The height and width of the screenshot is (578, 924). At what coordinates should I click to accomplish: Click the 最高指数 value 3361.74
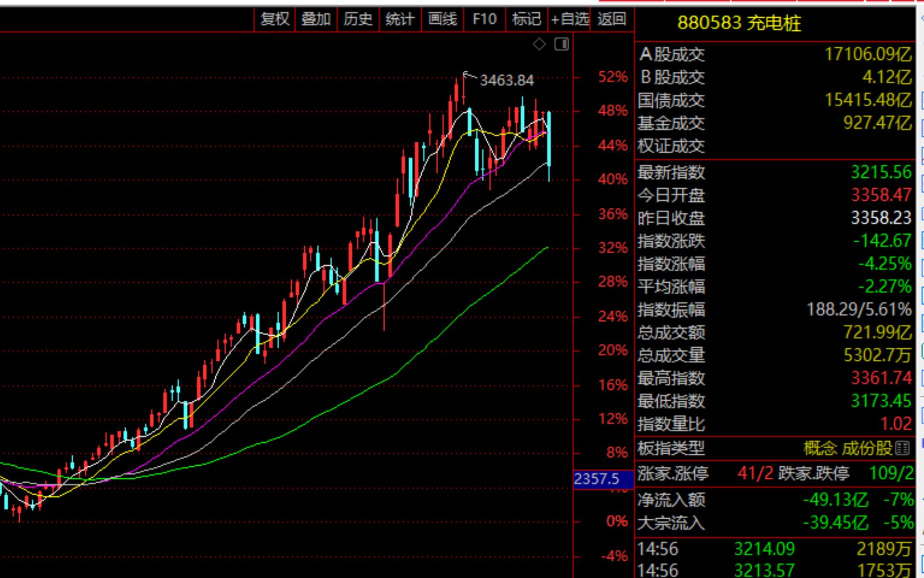[881, 378]
